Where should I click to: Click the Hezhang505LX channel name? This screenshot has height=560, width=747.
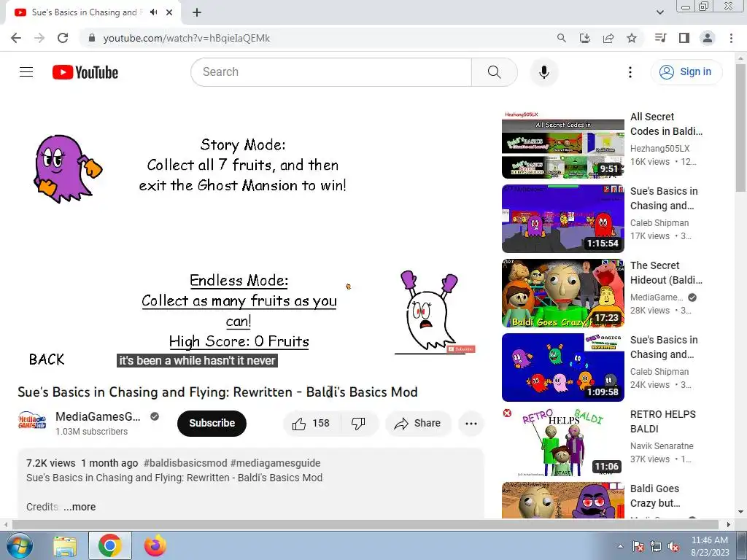659,149
